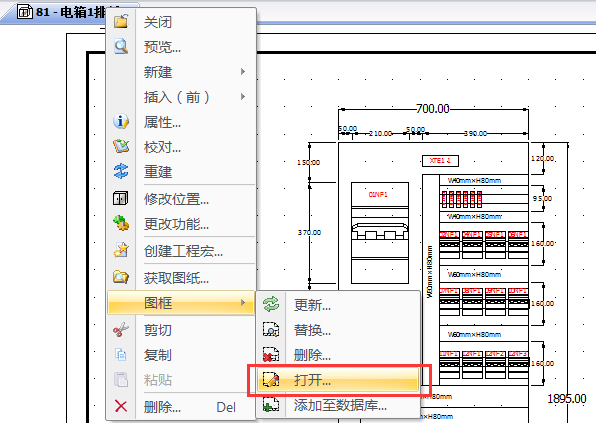596x423 pixels.
Task: Click the 预览 magnifier icon
Action: pyautogui.click(x=121, y=46)
